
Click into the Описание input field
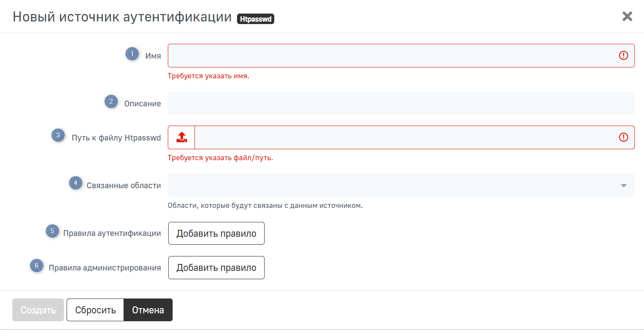[x=401, y=103]
